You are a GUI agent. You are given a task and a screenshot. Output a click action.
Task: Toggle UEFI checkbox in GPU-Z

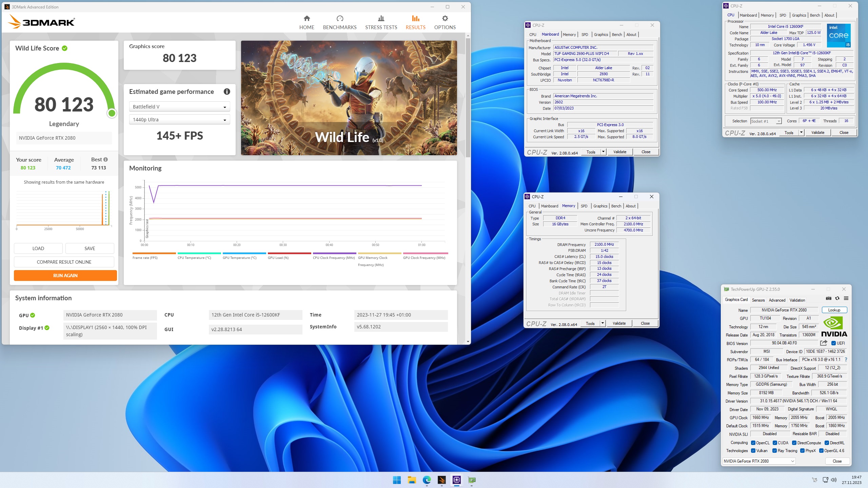pos(833,343)
